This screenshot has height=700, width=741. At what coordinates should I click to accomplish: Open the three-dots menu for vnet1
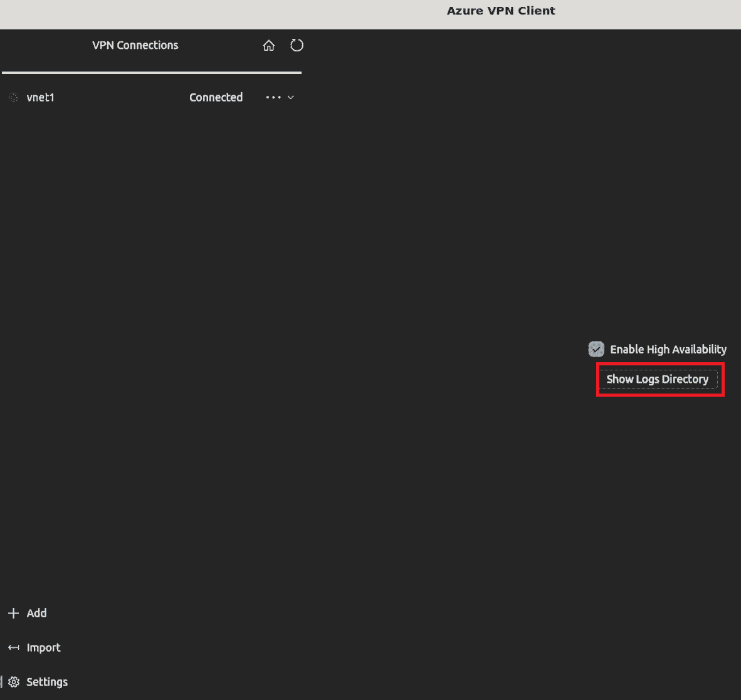point(273,97)
